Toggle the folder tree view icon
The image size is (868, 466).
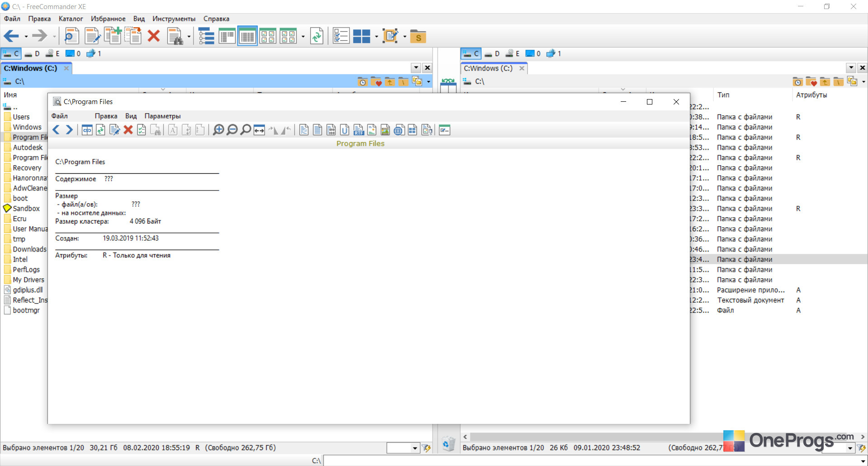206,36
